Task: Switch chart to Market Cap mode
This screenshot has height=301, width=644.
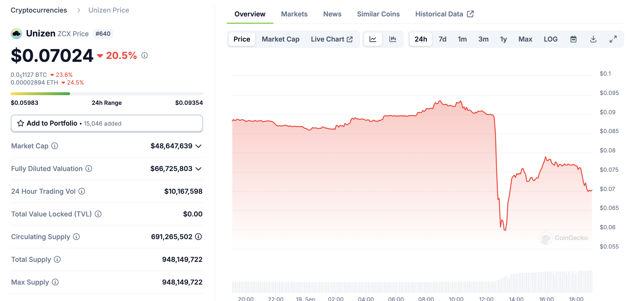Action: [x=280, y=39]
